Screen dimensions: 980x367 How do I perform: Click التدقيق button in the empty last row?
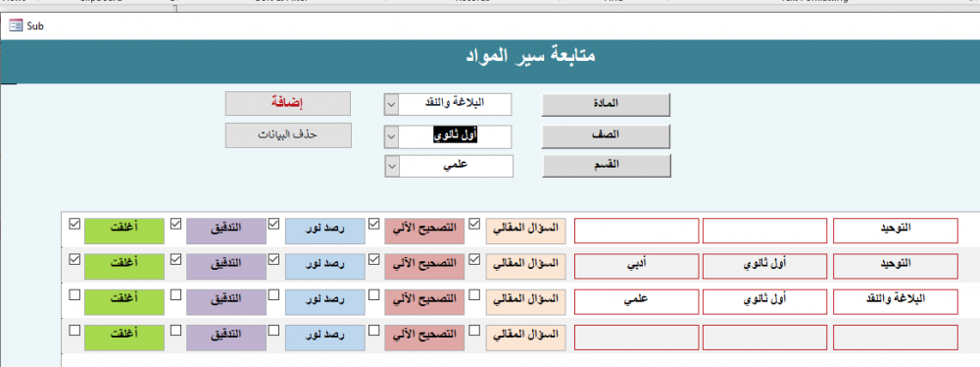tap(226, 338)
